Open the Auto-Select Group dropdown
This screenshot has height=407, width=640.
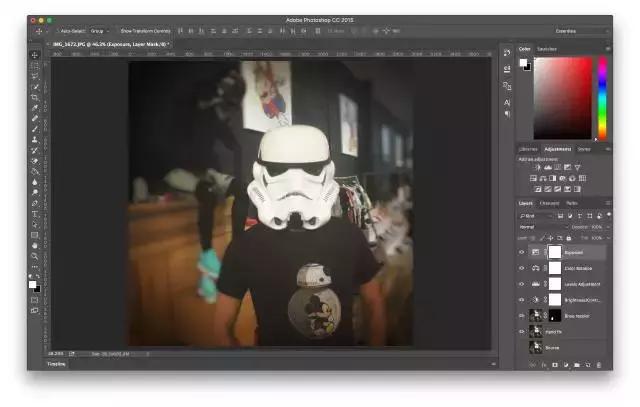coord(100,31)
